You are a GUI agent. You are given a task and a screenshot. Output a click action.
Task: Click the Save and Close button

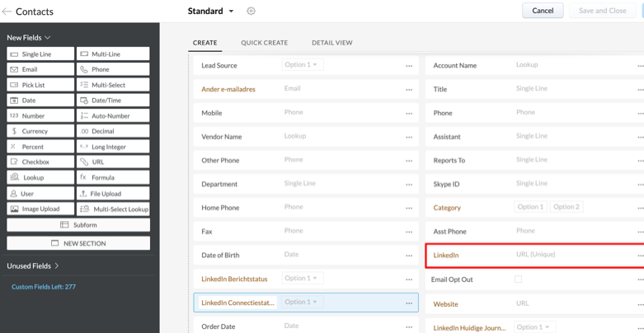tap(603, 11)
